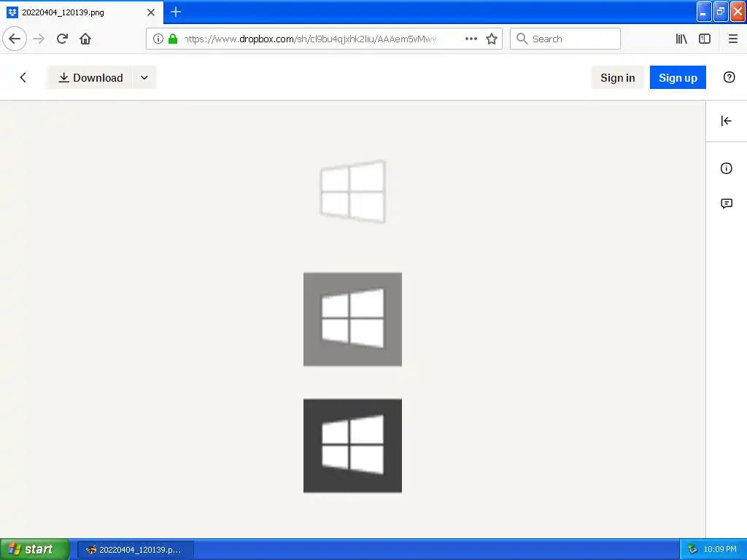747x560 pixels.
Task: Click the white Windows logo image
Action: [352, 192]
